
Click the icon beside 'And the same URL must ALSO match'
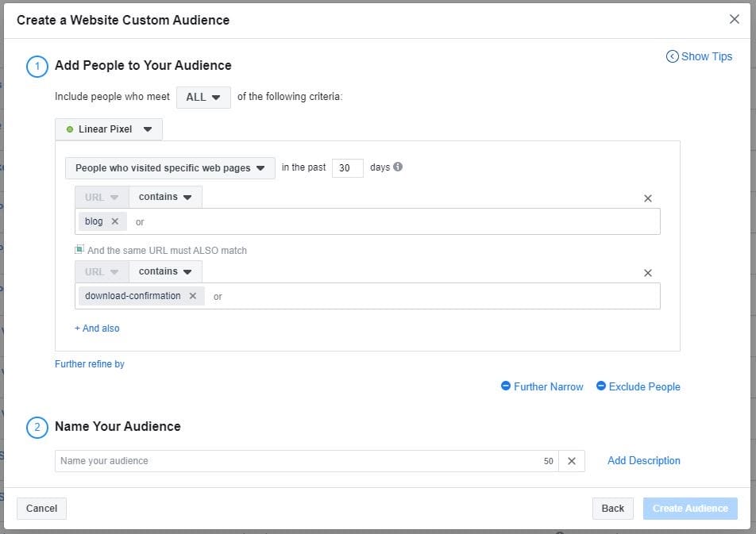tap(79, 249)
